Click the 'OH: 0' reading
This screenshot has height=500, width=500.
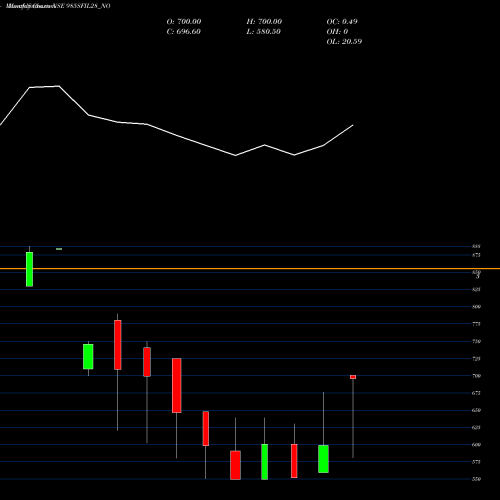337,32
